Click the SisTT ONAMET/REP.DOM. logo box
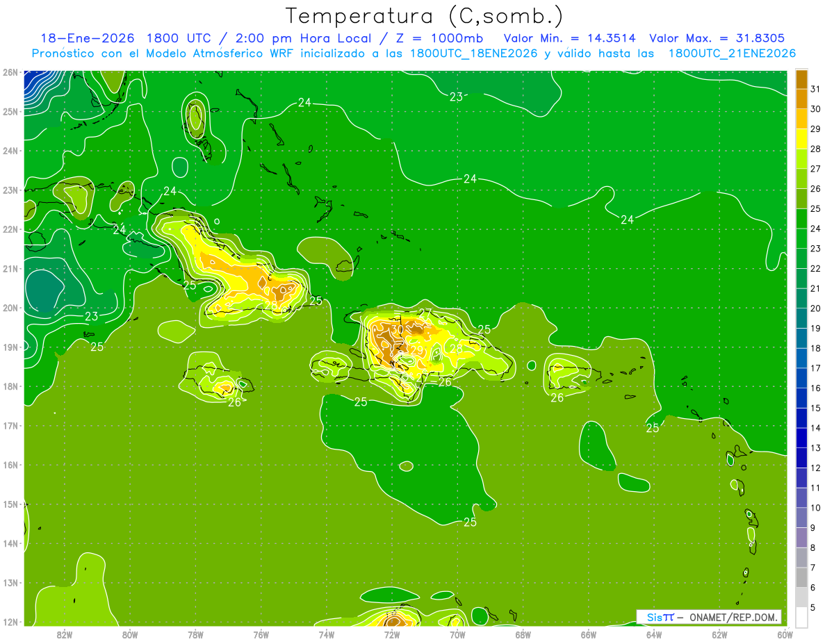 tap(708, 617)
